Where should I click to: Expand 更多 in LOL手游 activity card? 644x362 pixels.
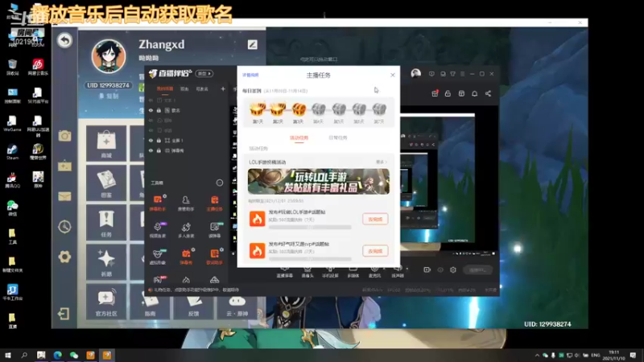tap(382, 162)
